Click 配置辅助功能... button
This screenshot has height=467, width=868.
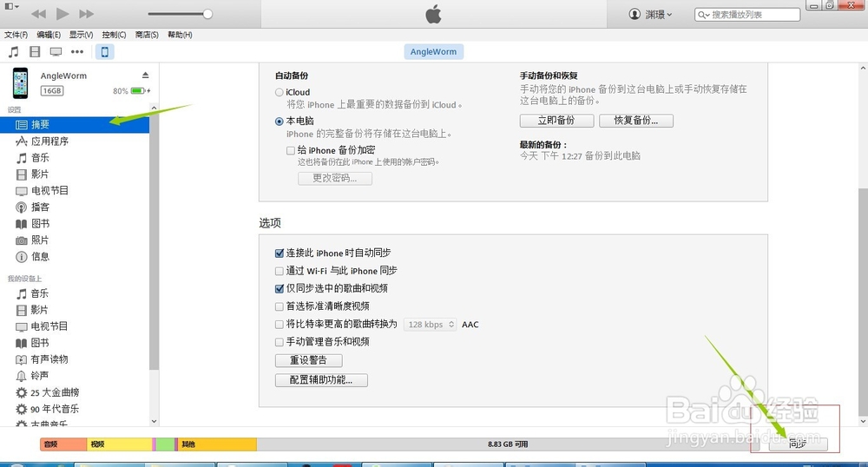point(321,380)
